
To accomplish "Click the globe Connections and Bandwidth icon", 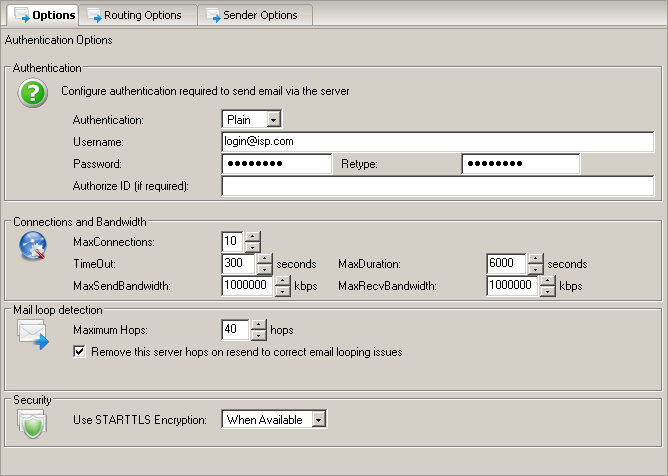I will 34,246.
